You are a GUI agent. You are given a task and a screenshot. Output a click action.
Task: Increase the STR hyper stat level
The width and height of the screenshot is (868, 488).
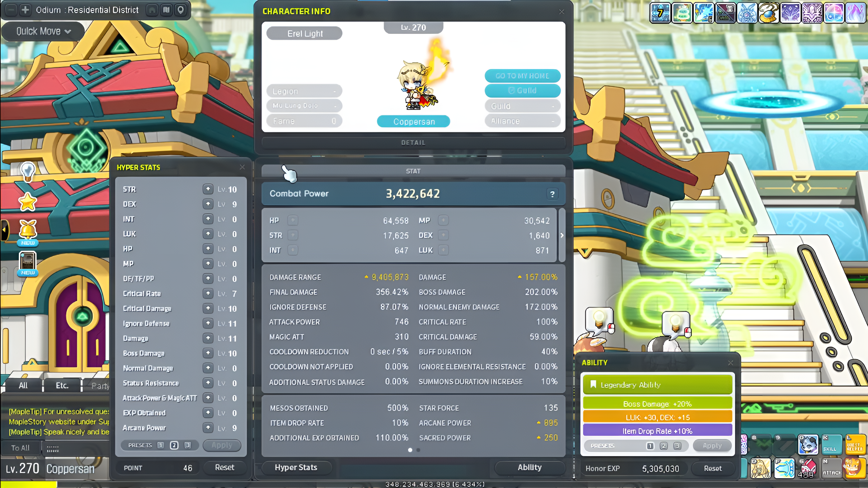pos(208,189)
